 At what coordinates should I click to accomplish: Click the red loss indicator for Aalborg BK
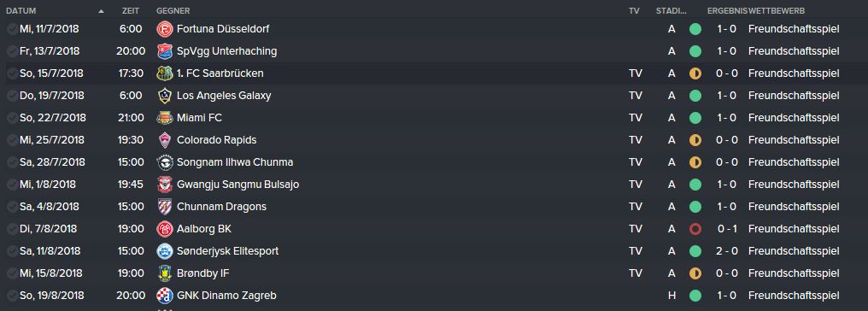(695, 228)
